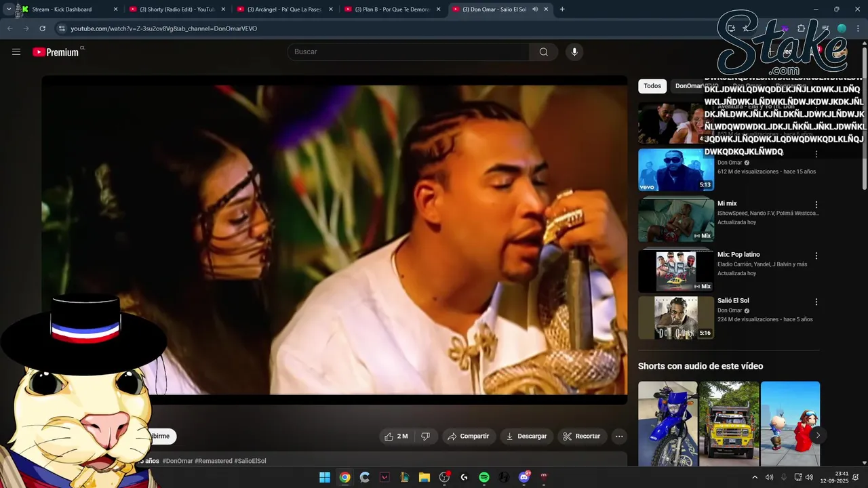868x488 pixels.
Task: Open Mix: Pop latino thumbnail
Action: click(675, 270)
